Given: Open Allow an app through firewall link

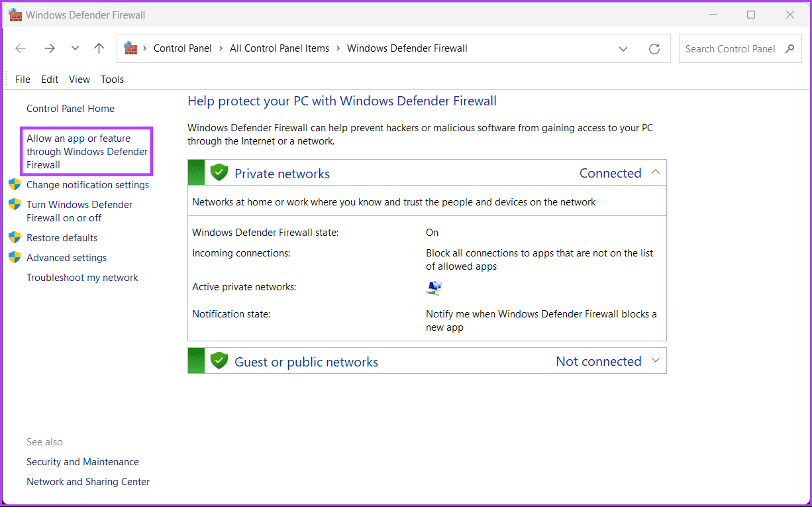Looking at the screenshot, I should [87, 152].
